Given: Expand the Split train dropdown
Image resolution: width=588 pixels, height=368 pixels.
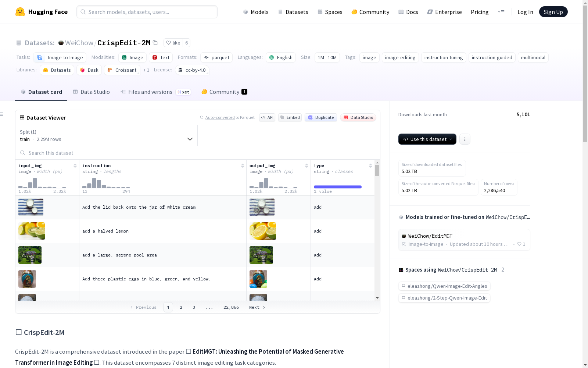Looking at the screenshot, I should [106, 135].
